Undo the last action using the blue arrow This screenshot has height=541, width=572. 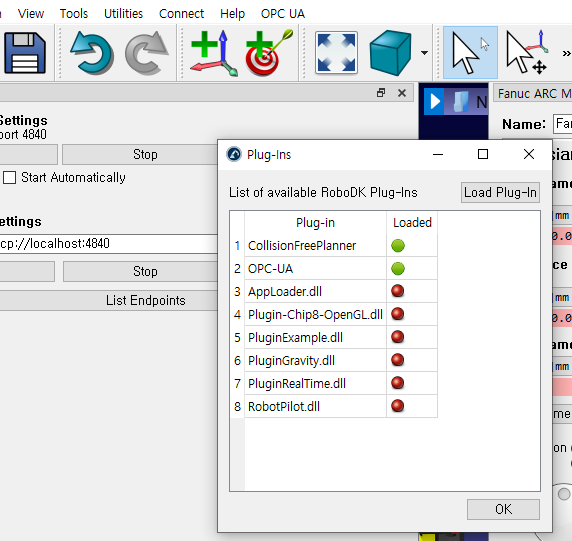click(x=92, y=53)
